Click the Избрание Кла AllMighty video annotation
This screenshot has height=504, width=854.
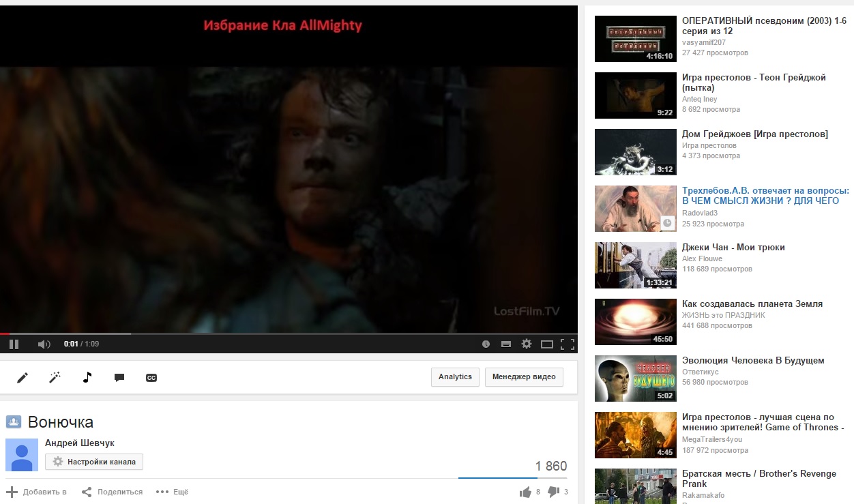pyautogui.click(x=282, y=26)
